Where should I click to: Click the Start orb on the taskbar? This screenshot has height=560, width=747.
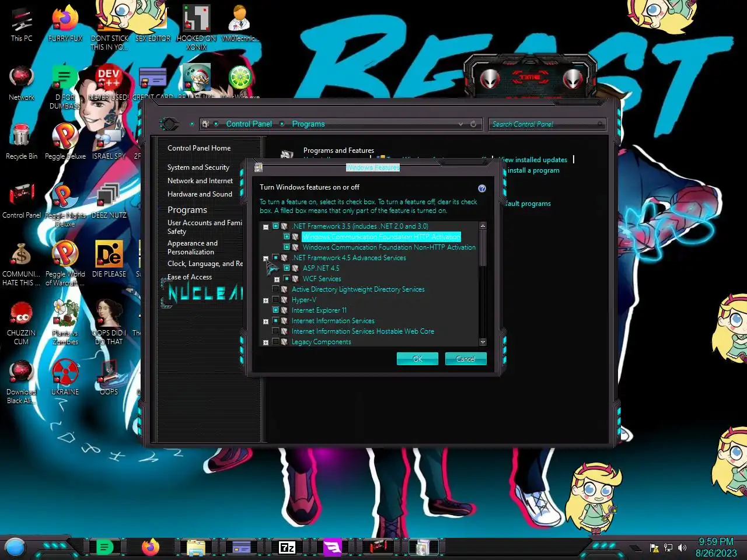coord(15,548)
